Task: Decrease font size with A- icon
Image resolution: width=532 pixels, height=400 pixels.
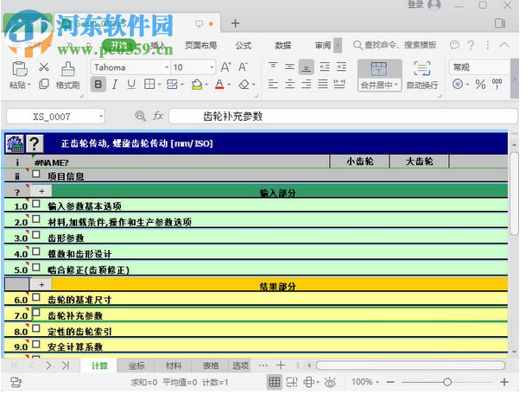Action: 242,67
